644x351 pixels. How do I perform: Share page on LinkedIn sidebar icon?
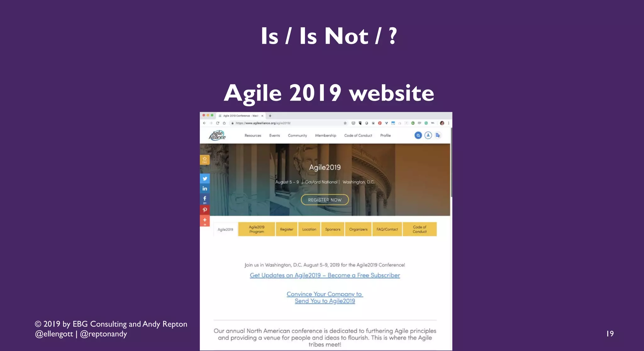click(205, 189)
